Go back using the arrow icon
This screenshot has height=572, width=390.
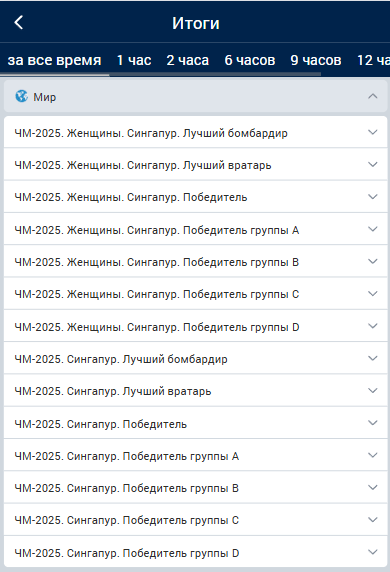(19, 23)
